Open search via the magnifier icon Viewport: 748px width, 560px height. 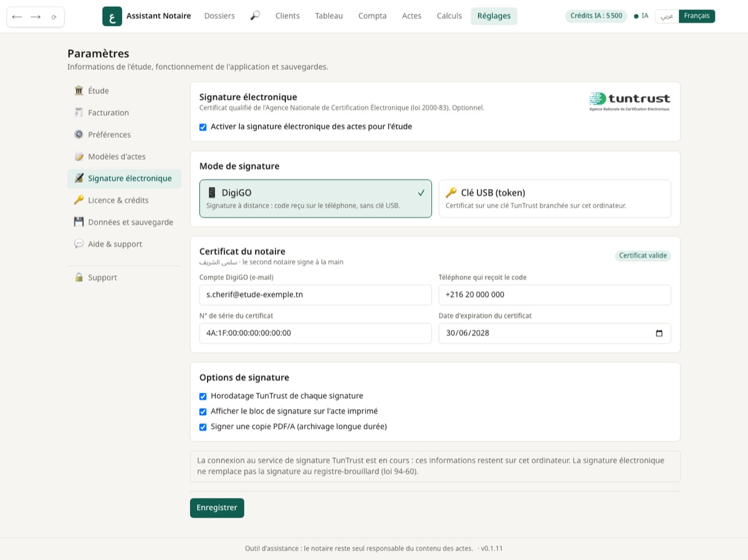[x=255, y=16]
